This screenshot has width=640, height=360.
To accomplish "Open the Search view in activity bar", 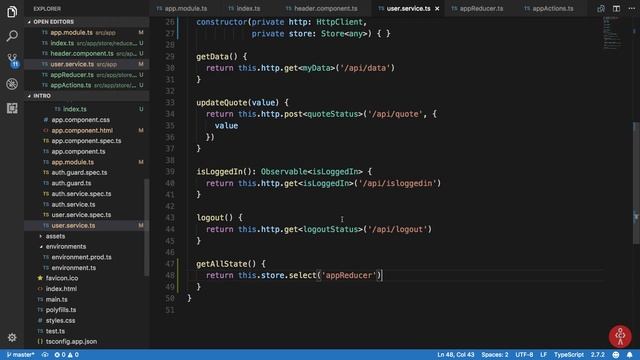I will coord(12,36).
